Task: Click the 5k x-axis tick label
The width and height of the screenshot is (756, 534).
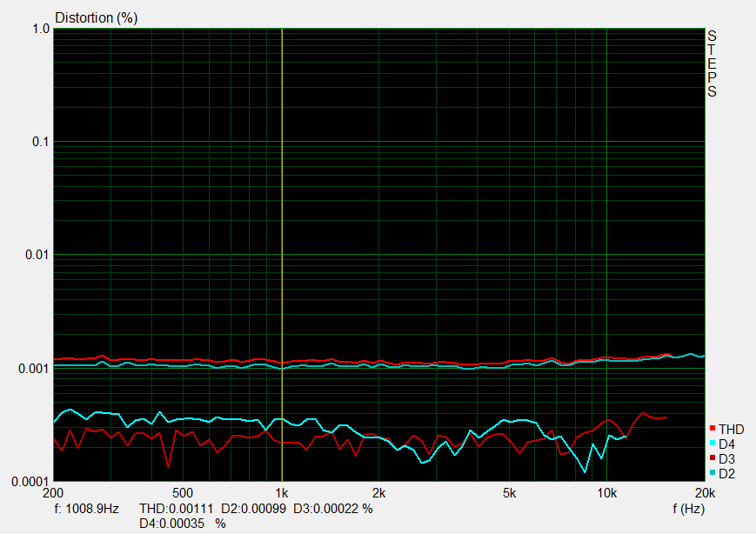Action: point(509,493)
